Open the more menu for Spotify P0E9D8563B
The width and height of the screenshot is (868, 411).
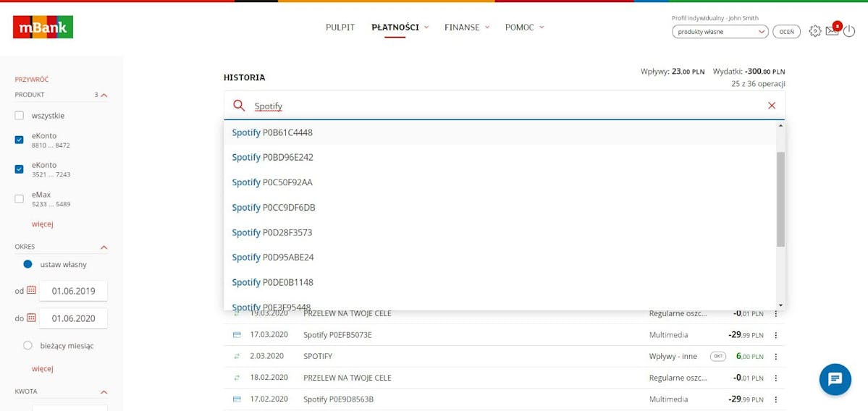pos(775,399)
